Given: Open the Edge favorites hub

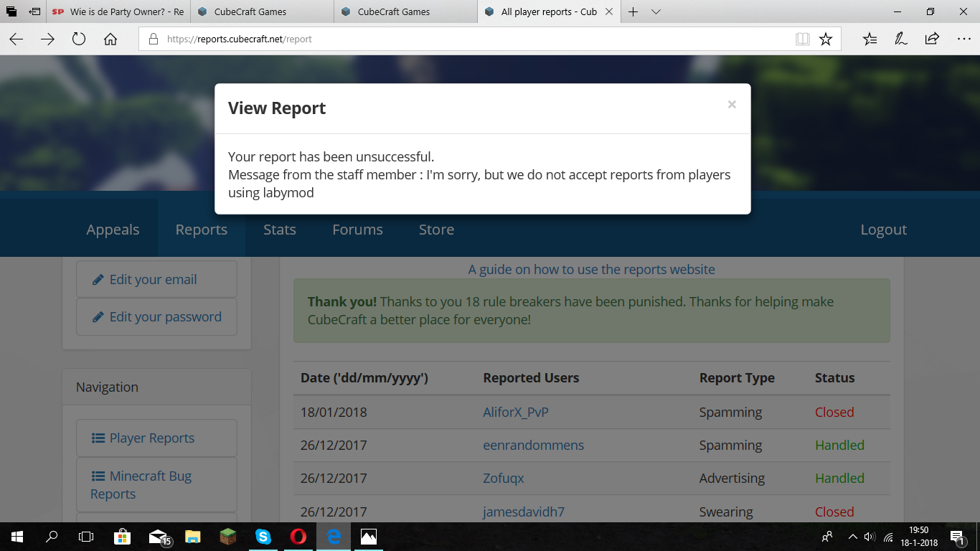Looking at the screenshot, I should (870, 39).
